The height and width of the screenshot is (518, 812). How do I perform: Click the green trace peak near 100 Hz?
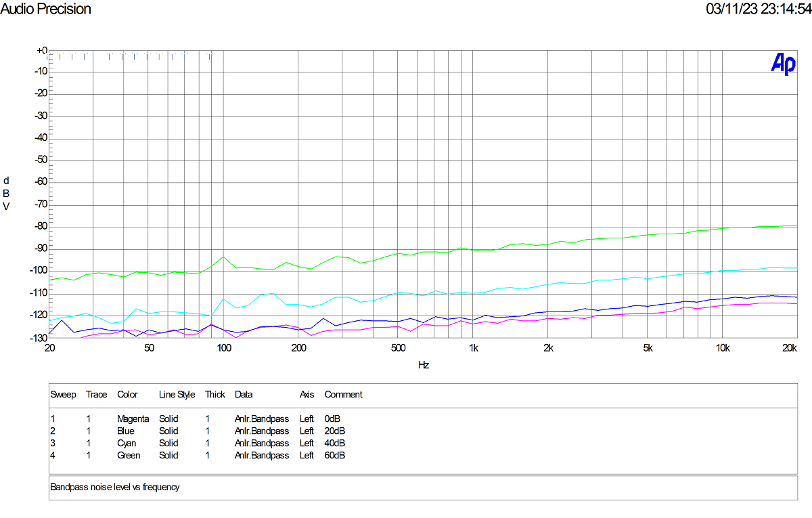pos(223,257)
